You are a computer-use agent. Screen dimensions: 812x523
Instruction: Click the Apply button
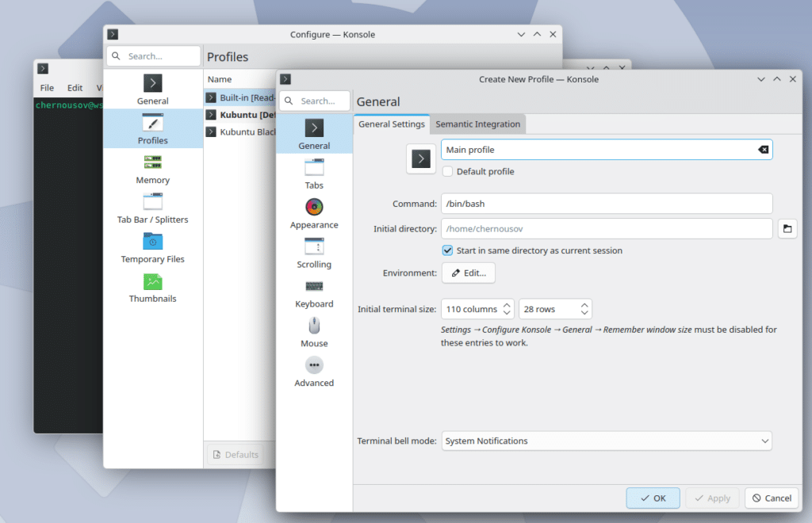[x=712, y=498]
